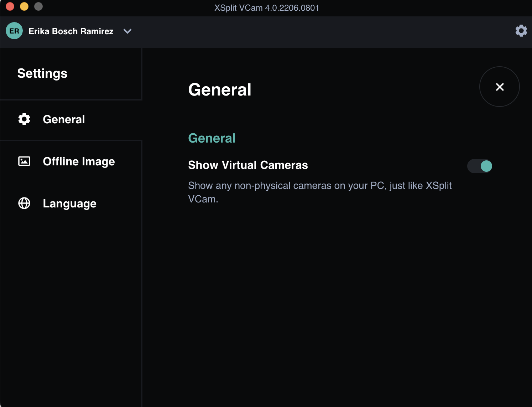Click the Language globe icon
This screenshot has width=532, height=407.
24,203
